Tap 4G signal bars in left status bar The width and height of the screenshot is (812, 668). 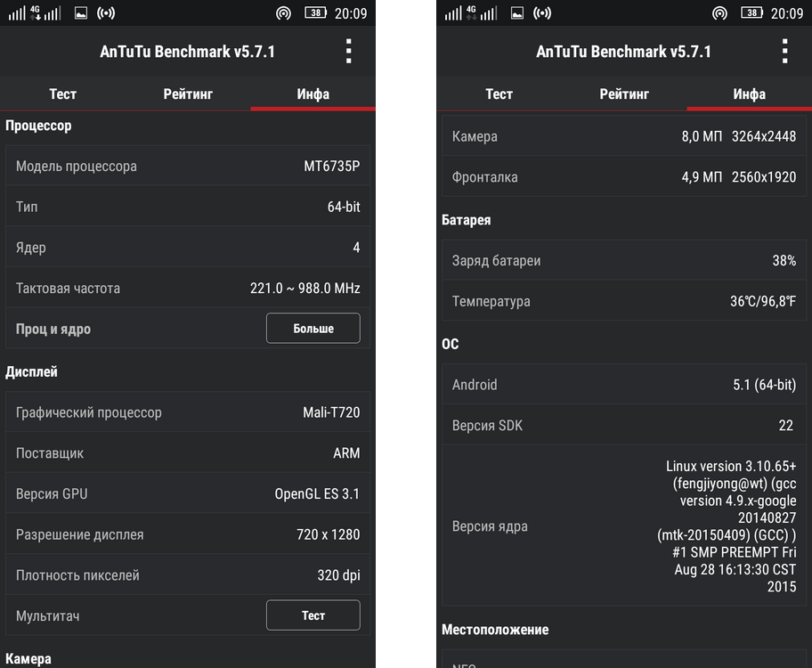34,13
